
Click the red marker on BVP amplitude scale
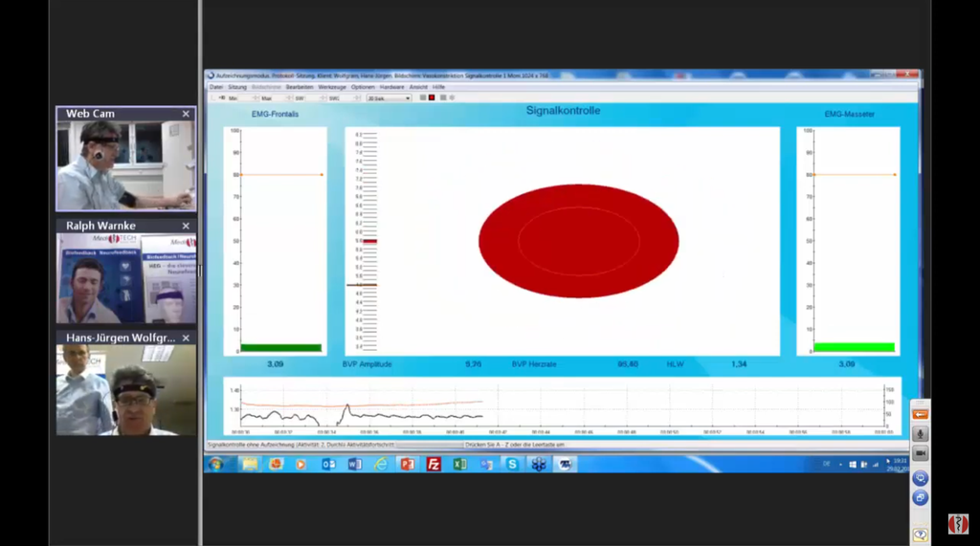pyautogui.click(x=370, y=241)
